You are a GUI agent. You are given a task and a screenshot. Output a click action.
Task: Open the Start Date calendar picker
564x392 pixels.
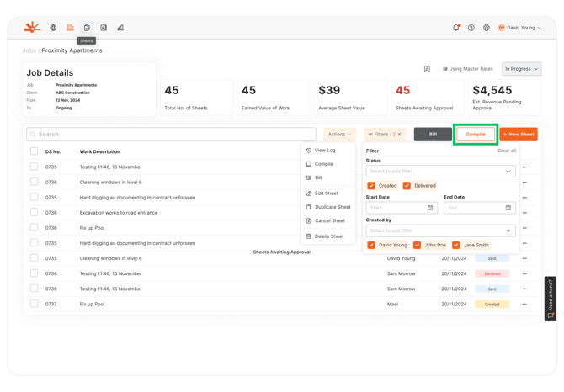click(x=430, y=208)
